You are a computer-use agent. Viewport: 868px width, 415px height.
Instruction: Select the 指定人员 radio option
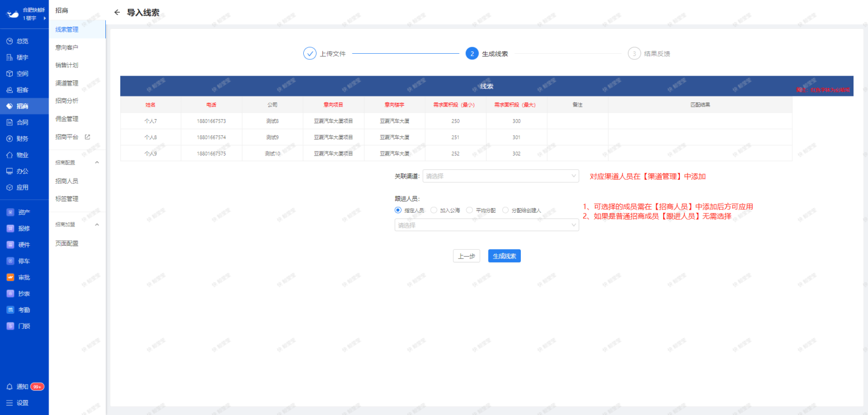click(x=398, y=210)
